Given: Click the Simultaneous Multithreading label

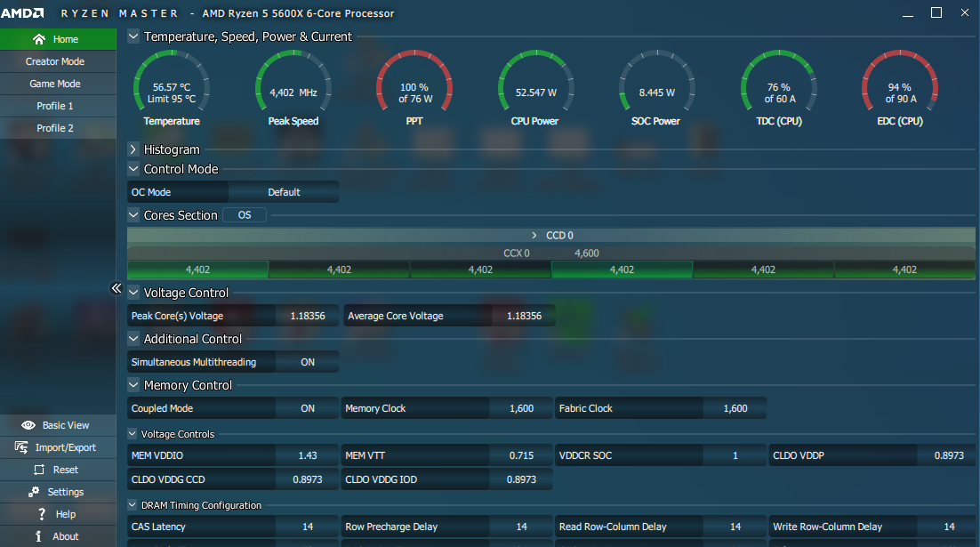Looking at the screenshot, I should 194,362.
